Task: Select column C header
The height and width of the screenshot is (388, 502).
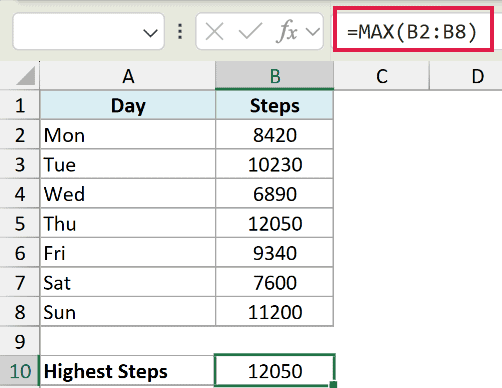Action: 382,76
